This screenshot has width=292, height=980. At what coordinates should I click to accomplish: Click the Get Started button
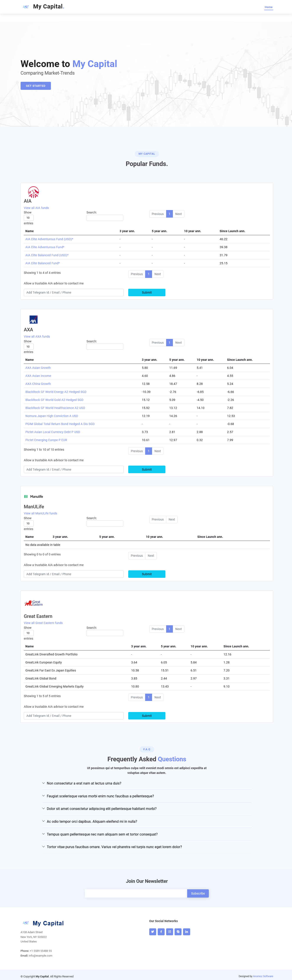coord(36,86)
